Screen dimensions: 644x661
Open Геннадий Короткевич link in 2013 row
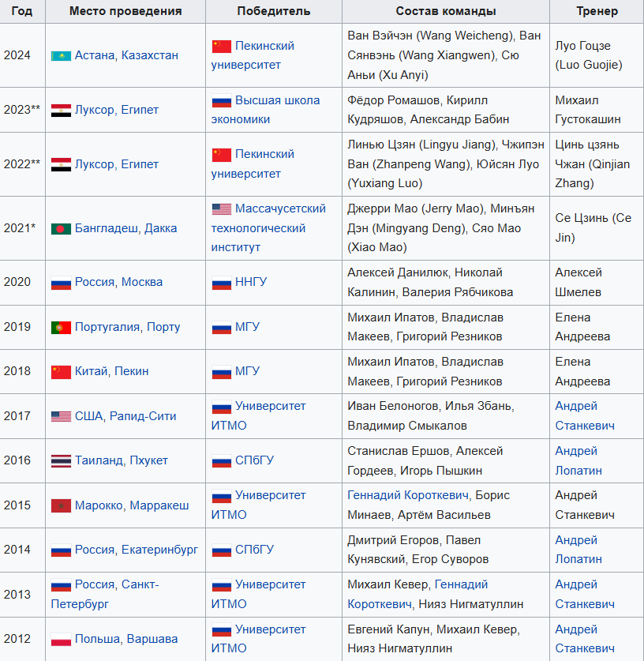click(417, 595)
